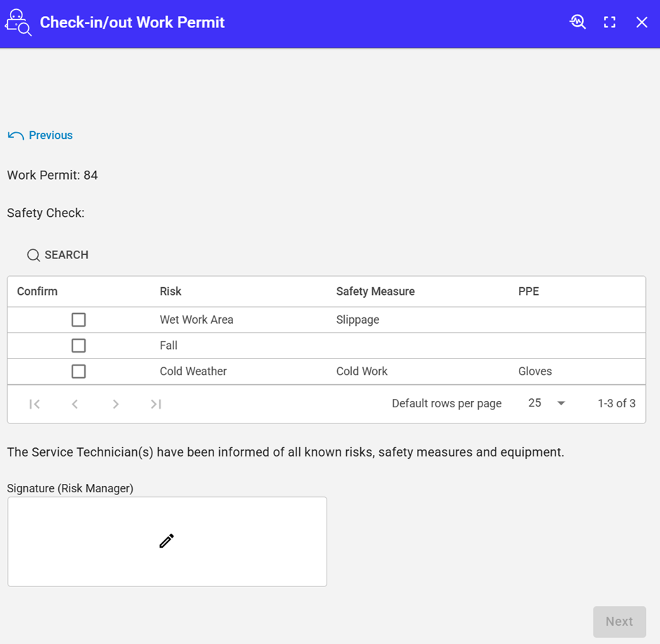660x644 pixels.
Task: Toggle fullscreen mode icon
Action: tap(609, 22)
